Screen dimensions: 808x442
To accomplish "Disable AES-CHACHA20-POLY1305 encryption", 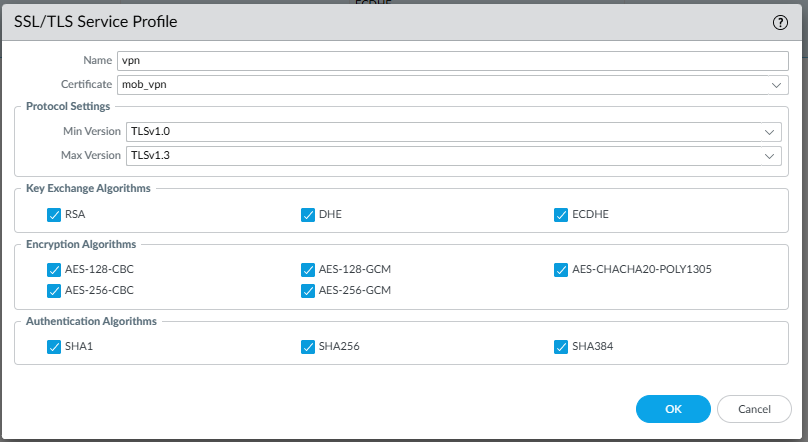I will [x=561, y=270].
